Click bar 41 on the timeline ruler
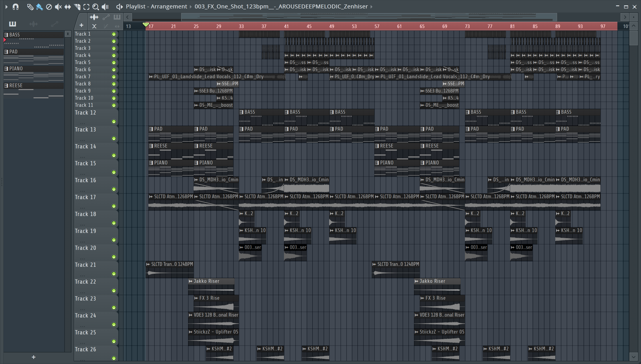Image resolution: width=641 pixels, height=364 pixels. (x=286, y=26)
